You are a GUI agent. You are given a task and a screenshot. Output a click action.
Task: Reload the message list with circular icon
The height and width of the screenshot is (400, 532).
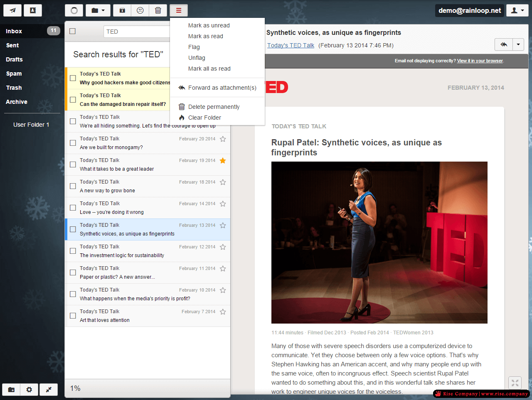74,10
